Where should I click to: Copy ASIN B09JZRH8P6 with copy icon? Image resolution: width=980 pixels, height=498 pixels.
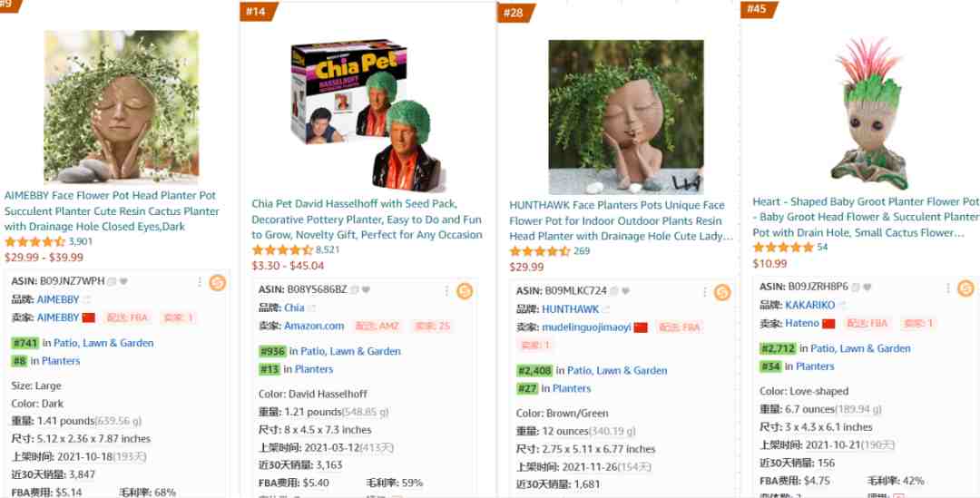pos(856,287)
